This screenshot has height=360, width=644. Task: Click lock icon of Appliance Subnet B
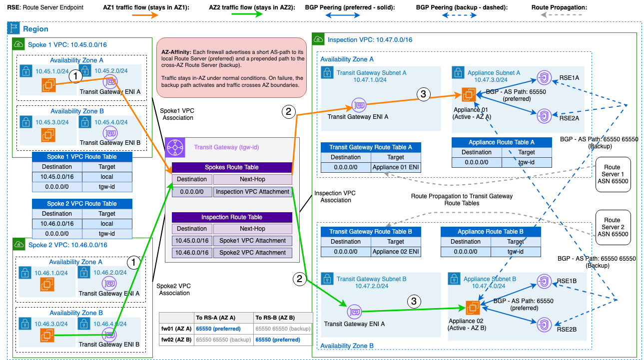(454, 279)
